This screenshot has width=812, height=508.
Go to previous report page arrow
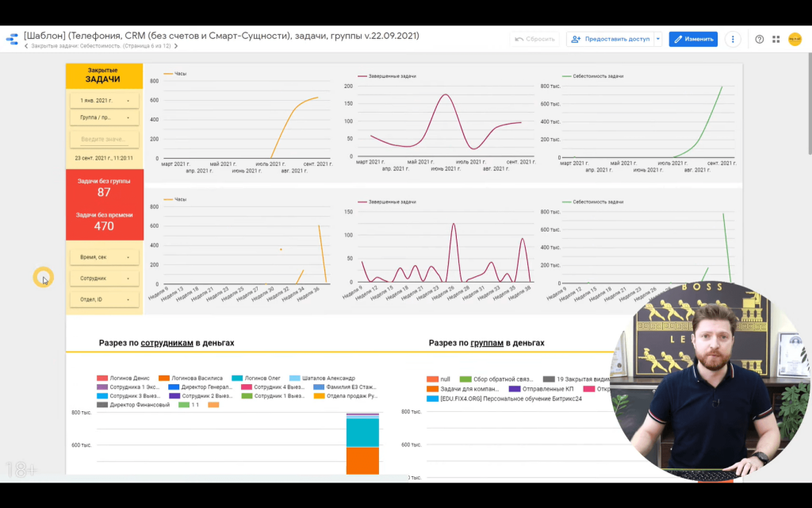26,46
